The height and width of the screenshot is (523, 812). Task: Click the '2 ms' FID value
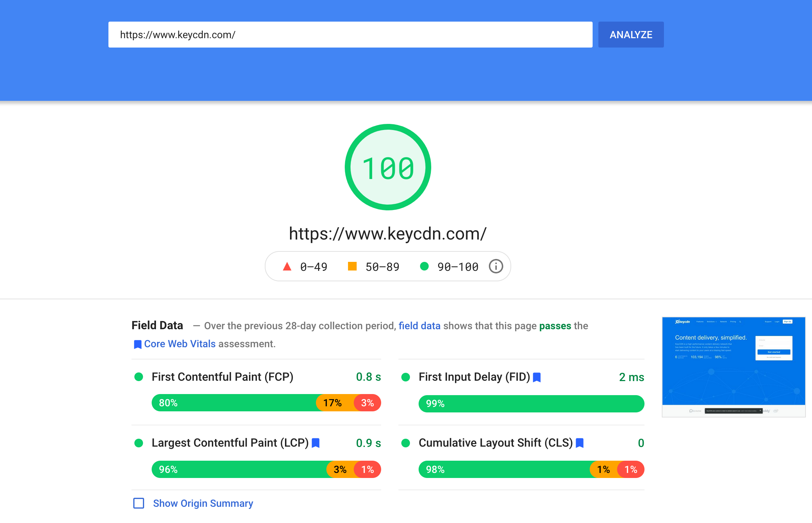click(x=632, y=377)
